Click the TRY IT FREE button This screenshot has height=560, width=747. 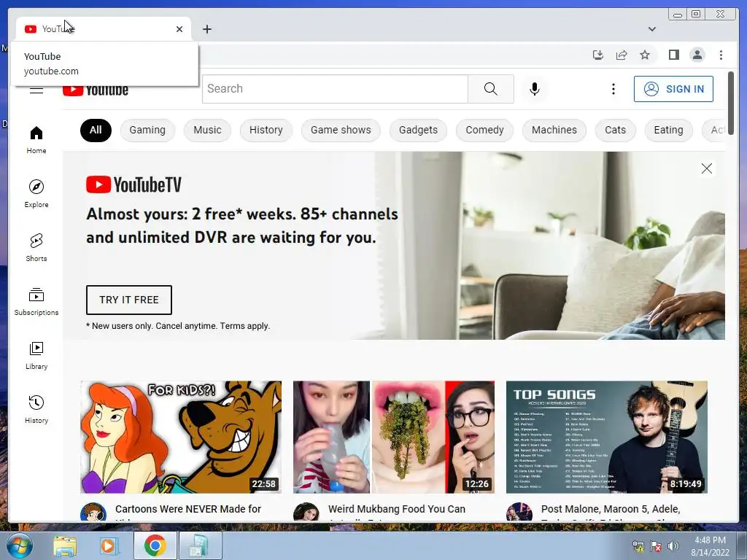[x=128, y=300]
